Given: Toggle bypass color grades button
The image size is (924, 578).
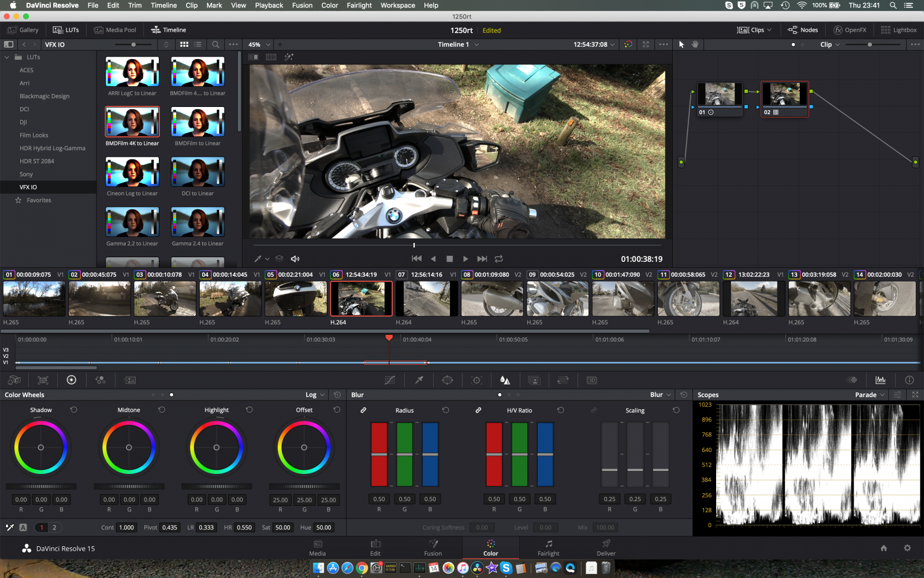Looking at the screenshot, I should [x=628, y=45].
